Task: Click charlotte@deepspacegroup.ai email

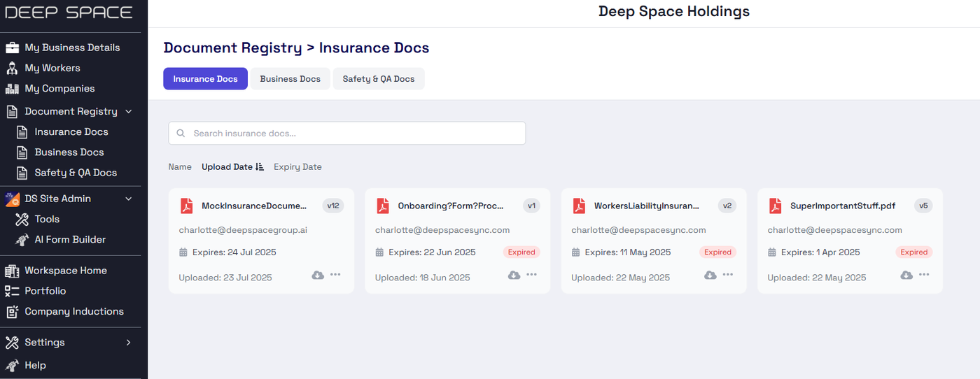Action: (x=243, y=230)
